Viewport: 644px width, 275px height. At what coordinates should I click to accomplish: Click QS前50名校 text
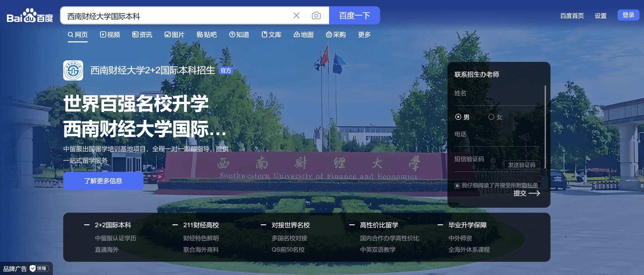288,249
